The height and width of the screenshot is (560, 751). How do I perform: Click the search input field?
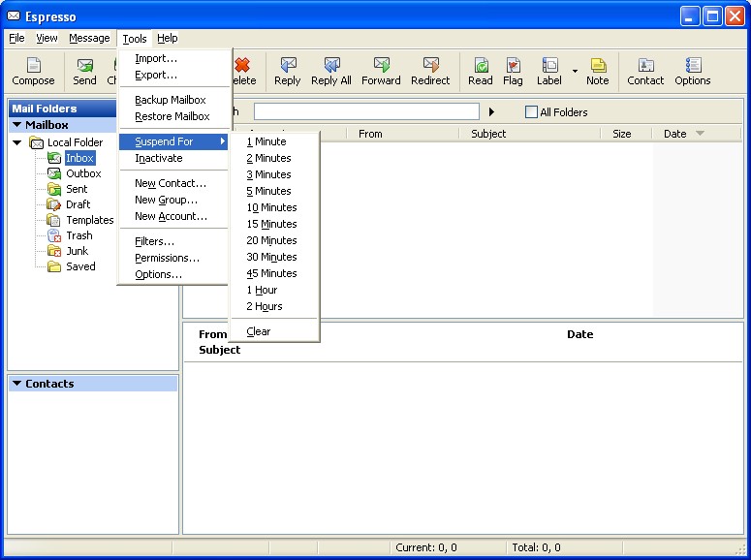click(366, 111)
